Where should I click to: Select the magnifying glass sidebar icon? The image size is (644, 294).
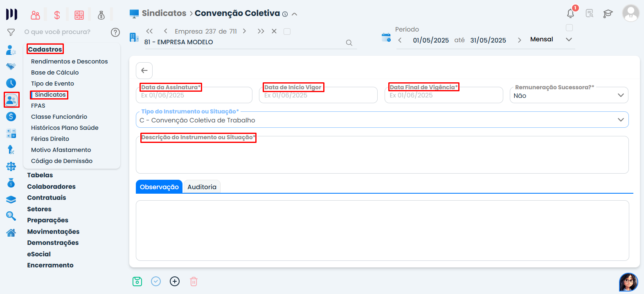tap(11, 216)
